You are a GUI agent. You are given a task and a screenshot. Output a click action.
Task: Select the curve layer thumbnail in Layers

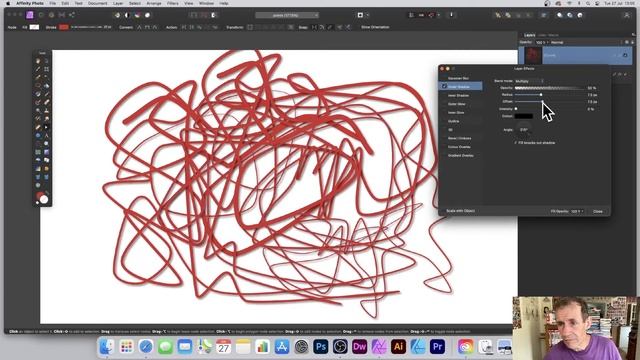tap(533, 55)
